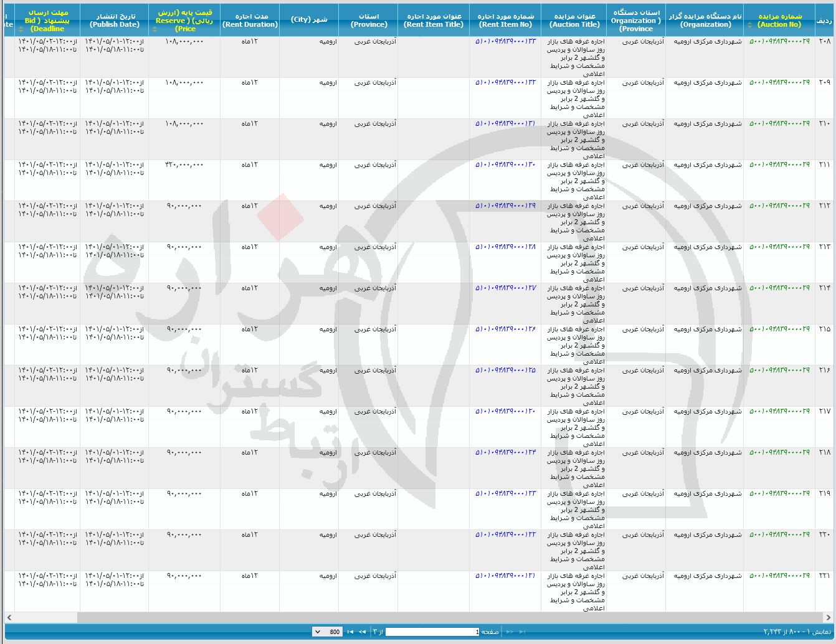This screenshot has width=836, height=644.
Task: Open rent item number link in row ۲۱۲
Action: coord(505,206)
